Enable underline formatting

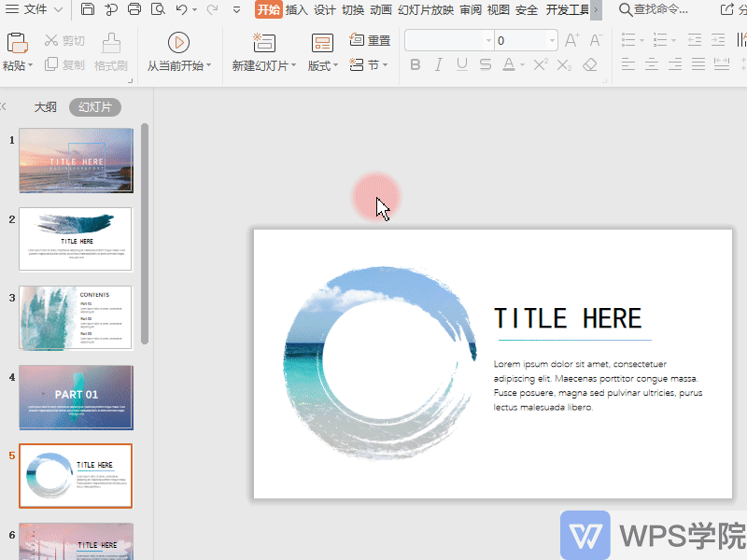click(460, 65)
